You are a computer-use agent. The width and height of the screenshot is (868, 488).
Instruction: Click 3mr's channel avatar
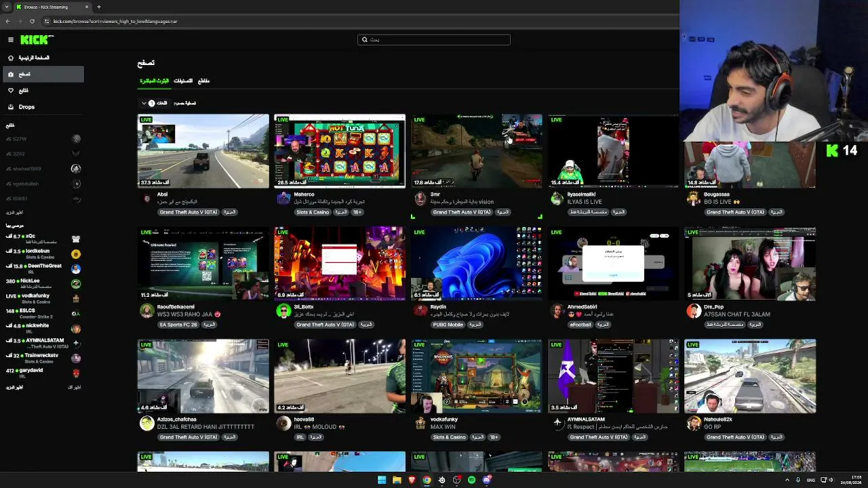pos(420,199)
